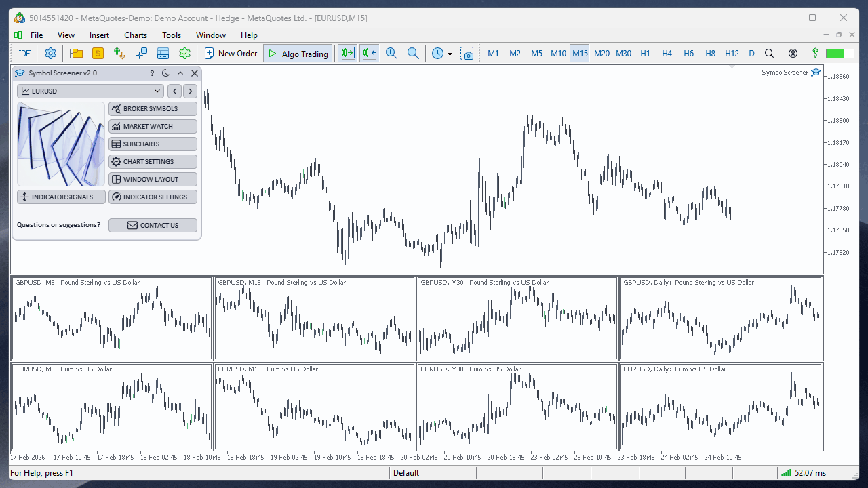
Task: Click the green connection bars in the status bar
Action: click(785, 472)
